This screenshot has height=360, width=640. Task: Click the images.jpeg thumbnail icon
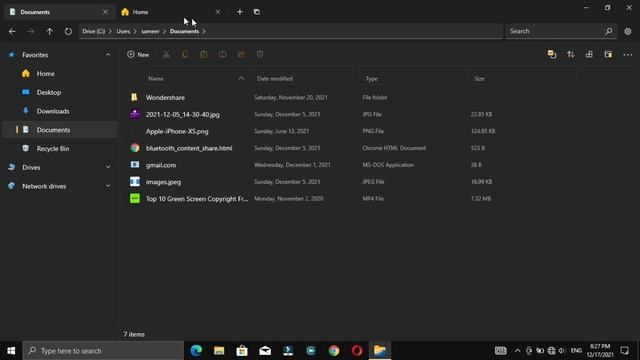click(x=135, y=182)
